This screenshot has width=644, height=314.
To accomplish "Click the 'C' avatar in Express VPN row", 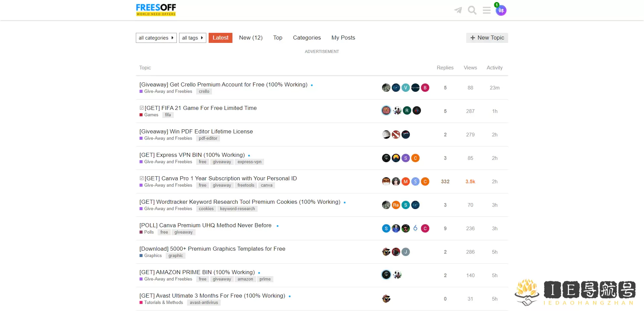I will click(415, 158).
